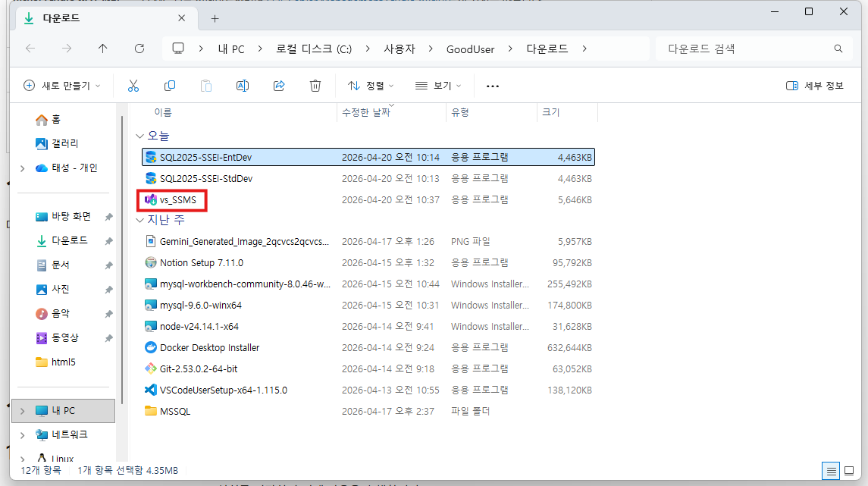Unpin 다운로드 using its pin icon
Screen dimensions: 868x486
point(108,241)
